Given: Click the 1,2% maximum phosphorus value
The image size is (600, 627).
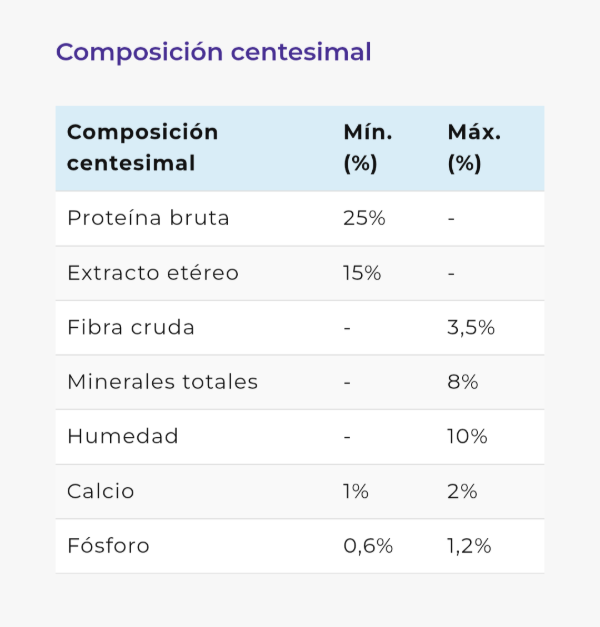Looking at the screenshot, I should (469, 546).
